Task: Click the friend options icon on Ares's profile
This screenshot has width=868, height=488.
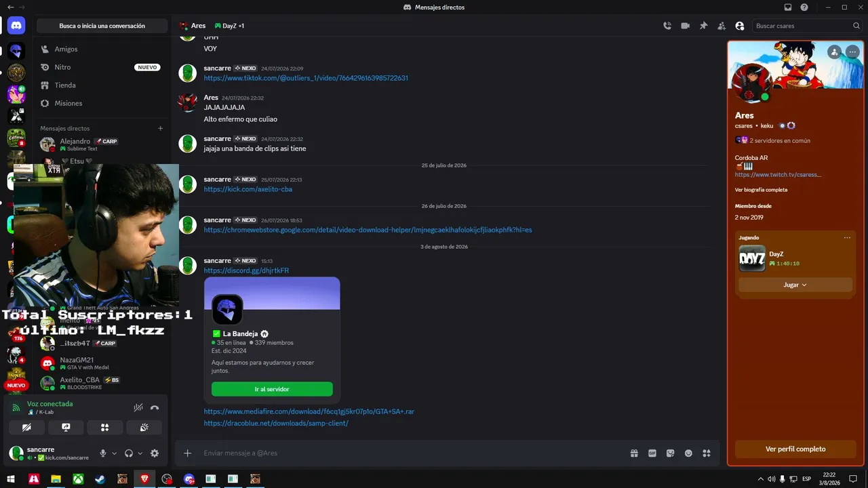Action: pos(835,52)
